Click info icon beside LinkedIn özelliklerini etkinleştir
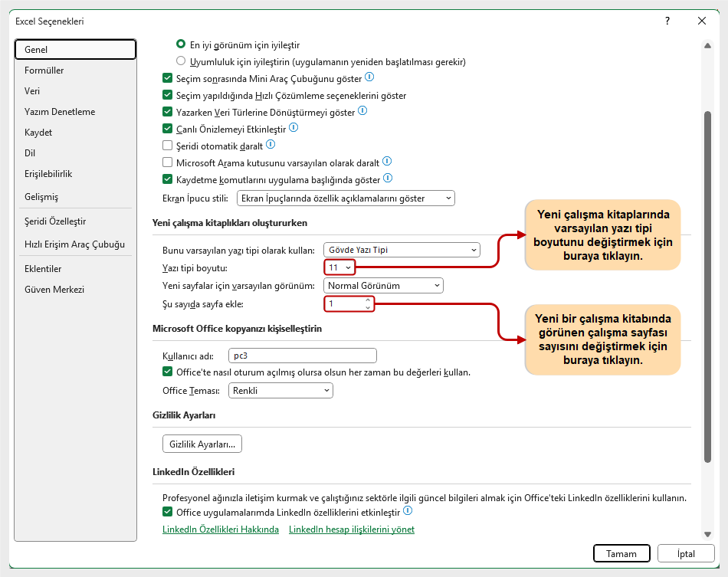Image resolution: width=728 pixels, height=577 pixels. 408,511
